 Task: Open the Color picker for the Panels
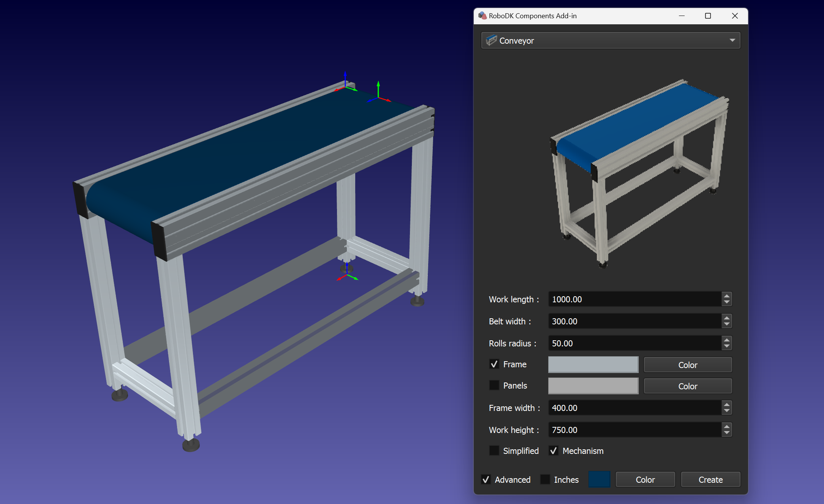pyautogui.click(x=688, y=386)
